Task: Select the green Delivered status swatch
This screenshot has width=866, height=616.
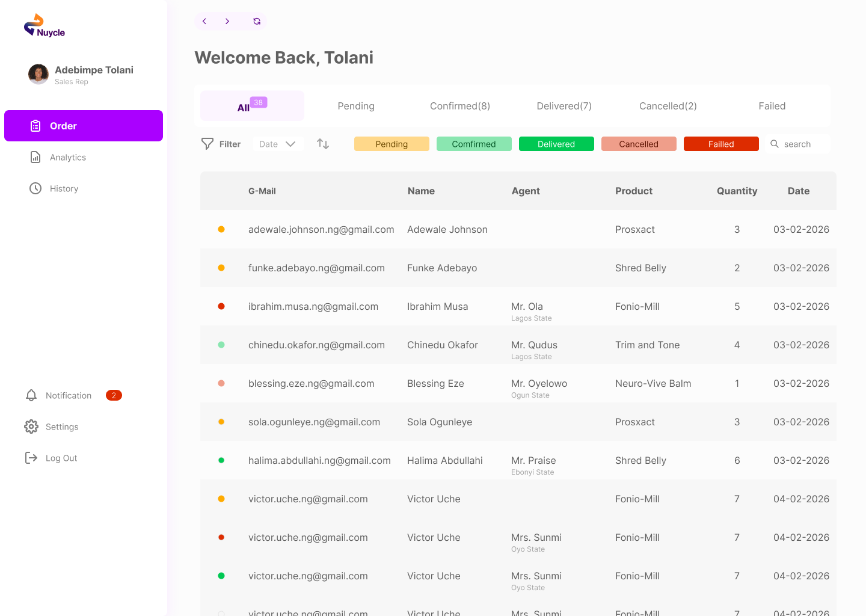Action: tap(556, 144)
